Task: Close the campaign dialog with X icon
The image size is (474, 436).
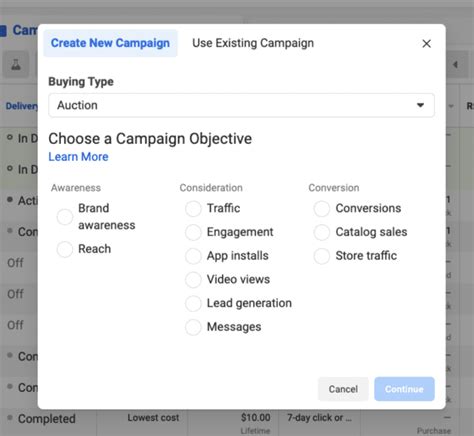Action: point(426,44)
